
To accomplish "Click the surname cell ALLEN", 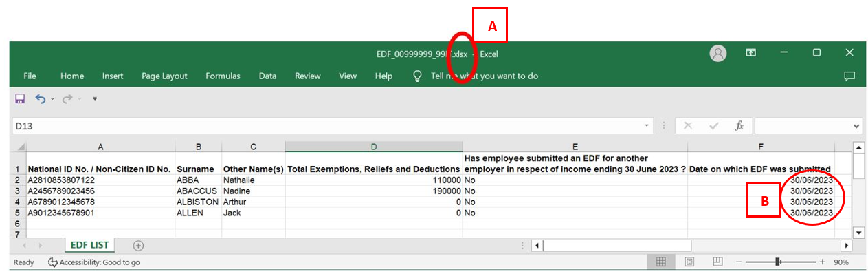I will point(198,213).
